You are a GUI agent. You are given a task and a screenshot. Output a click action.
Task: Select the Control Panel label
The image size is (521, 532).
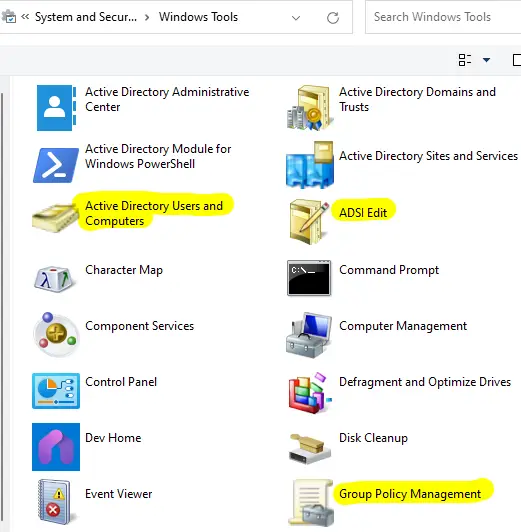(x=121, y=382)
